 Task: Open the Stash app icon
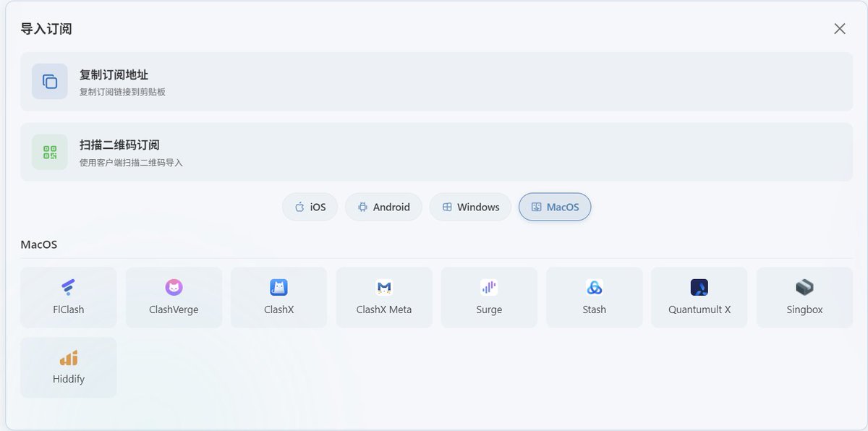595,287
